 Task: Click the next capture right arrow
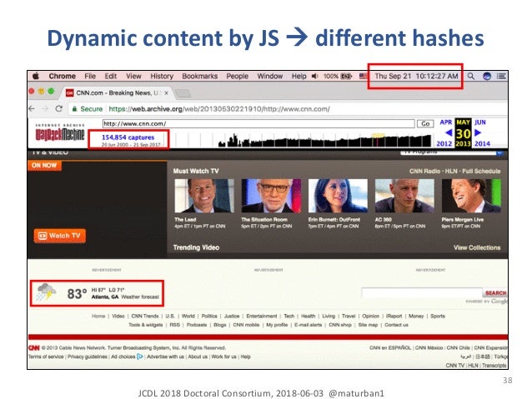coord(478,132)
